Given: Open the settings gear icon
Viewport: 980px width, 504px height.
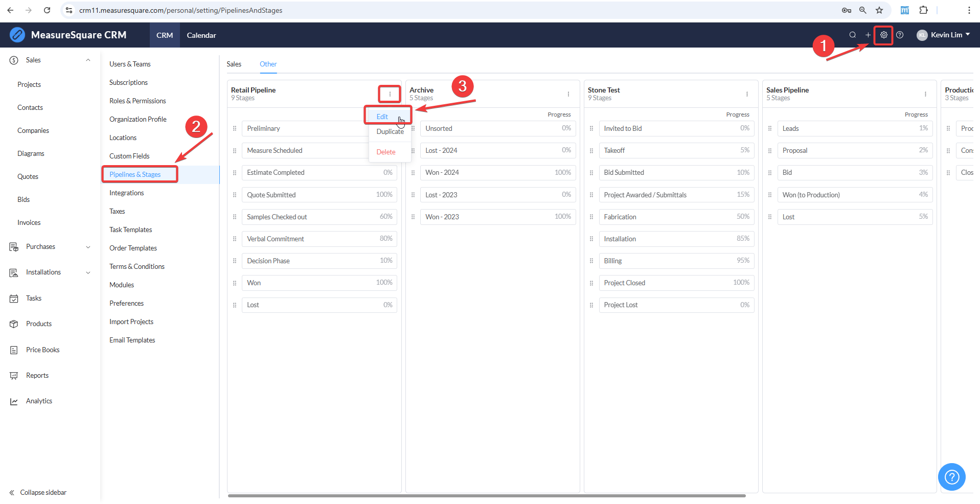Looking at the screenshot, I should (883, 35).
